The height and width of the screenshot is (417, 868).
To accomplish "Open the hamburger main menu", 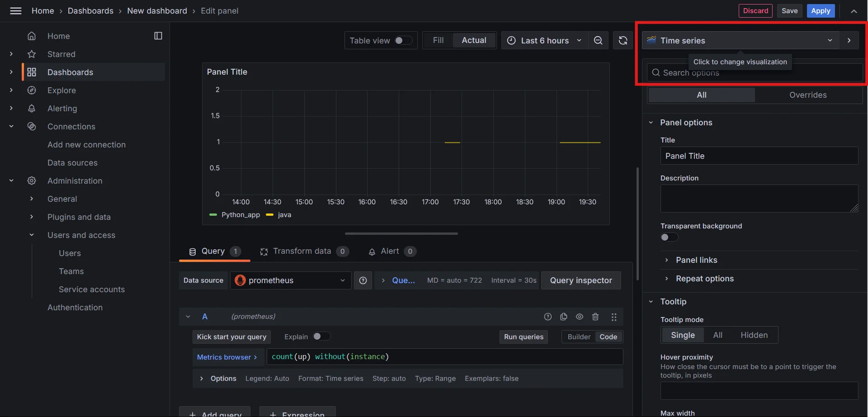I will pyautogui.click(x=16, y=11).
